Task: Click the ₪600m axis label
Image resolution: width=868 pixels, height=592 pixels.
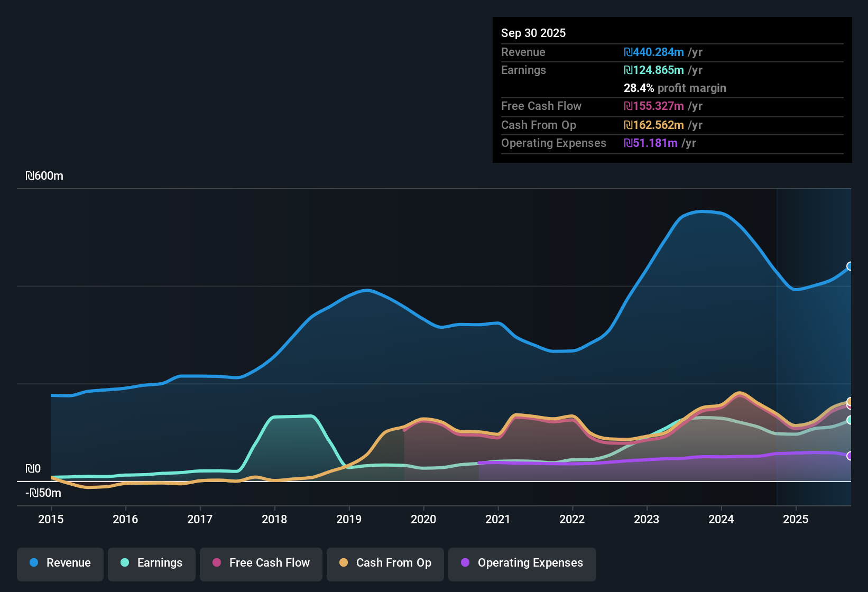Action: 44,175
